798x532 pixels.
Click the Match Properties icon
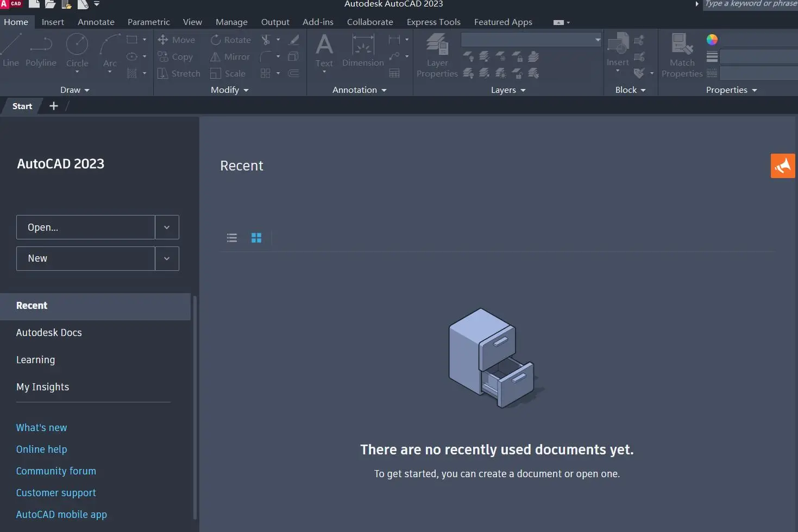[682, 45]
